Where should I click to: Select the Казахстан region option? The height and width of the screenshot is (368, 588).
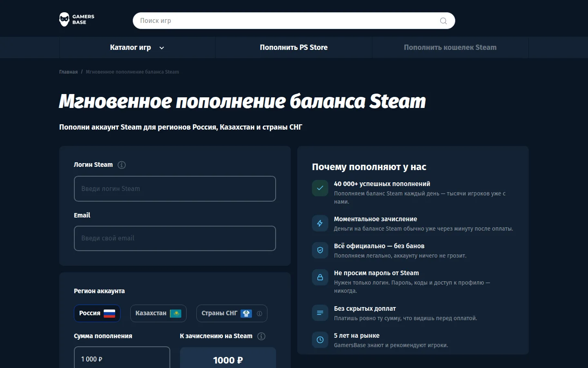158,313
